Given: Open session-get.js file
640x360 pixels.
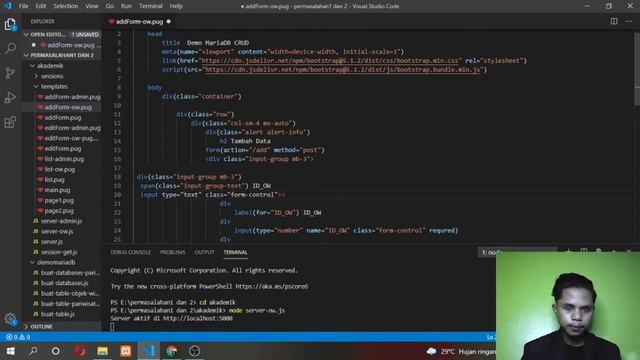Looking at the screenshot, I should (x=59, y=252).
